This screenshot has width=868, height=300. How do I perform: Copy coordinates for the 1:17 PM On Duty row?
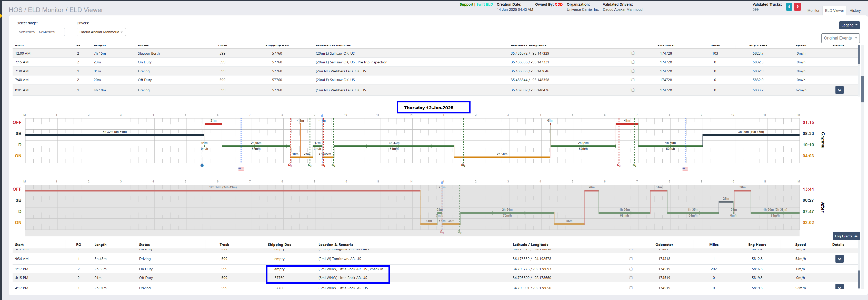(x=631, y=269)
